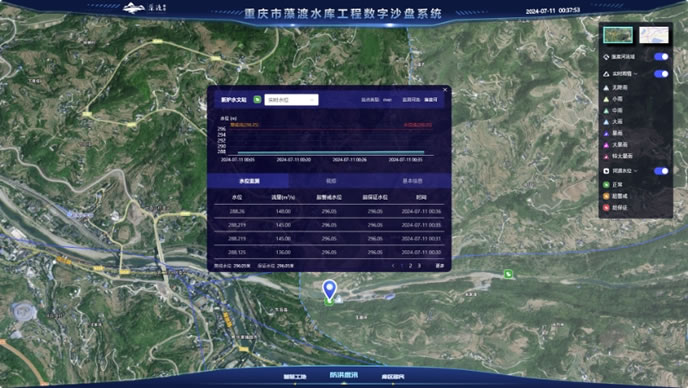The width and height of the screenshot is (688, 388).
Task: Open the 实时水位 dropdown in popup
Action: tap(291, 100)
